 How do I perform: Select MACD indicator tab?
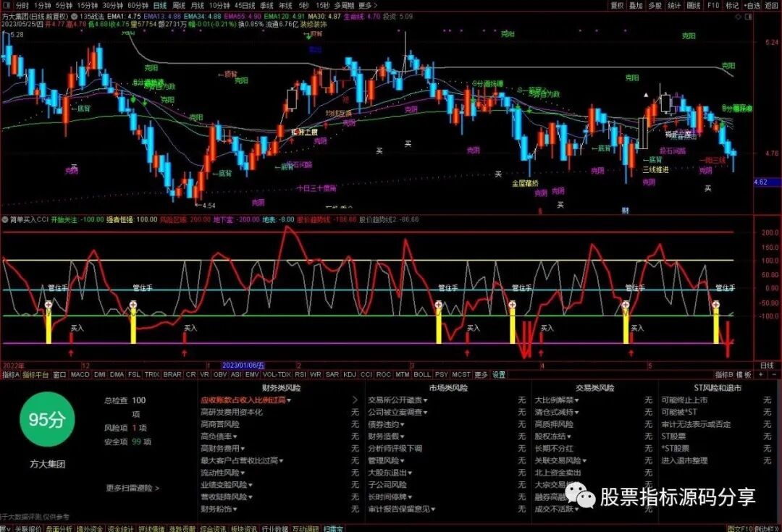pyautogui.click(x=80, y=374)
